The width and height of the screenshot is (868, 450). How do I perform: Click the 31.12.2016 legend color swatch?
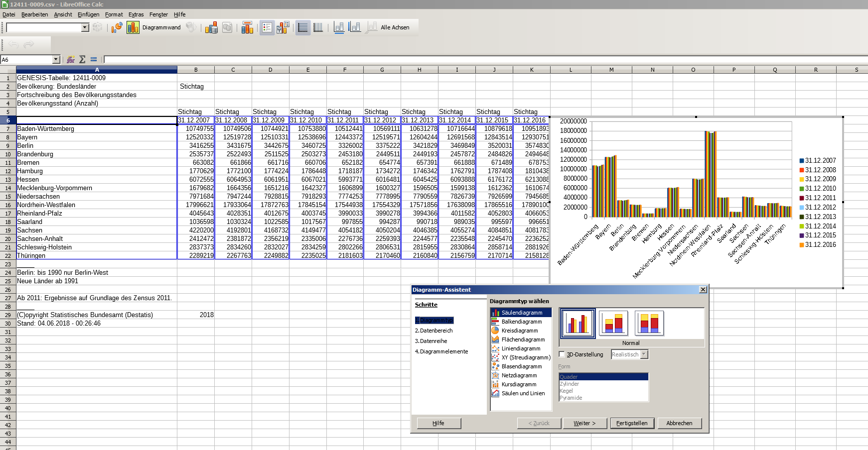click(x=802, y=245)
